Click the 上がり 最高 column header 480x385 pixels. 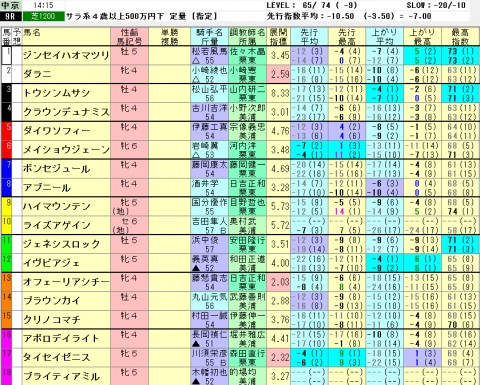pos(423,37)
